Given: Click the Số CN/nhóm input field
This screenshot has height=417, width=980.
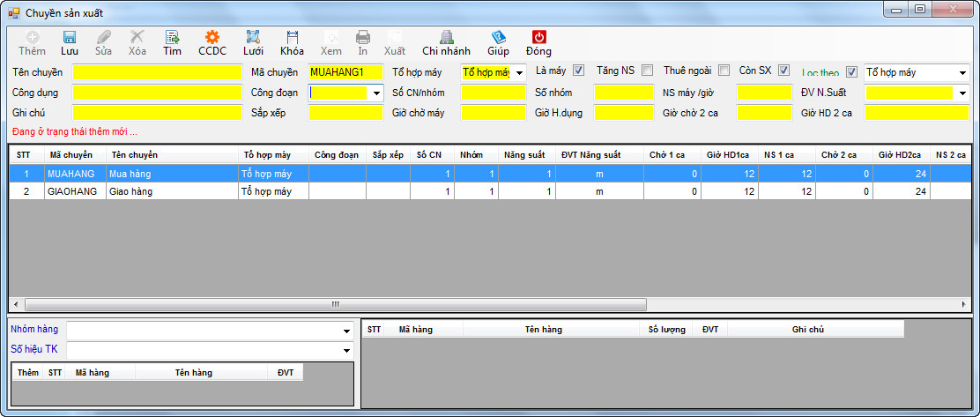Looking at the screenshot, I should [x=494, y=93].
